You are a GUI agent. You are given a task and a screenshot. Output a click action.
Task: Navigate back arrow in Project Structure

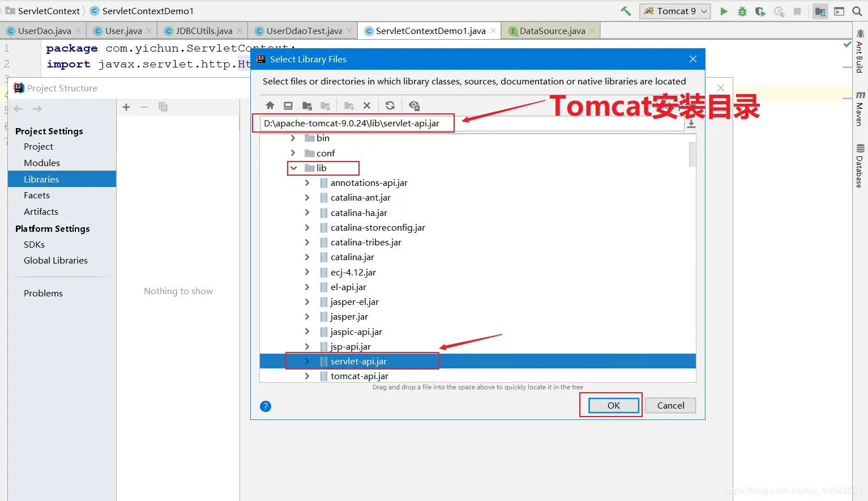point(18,109)
